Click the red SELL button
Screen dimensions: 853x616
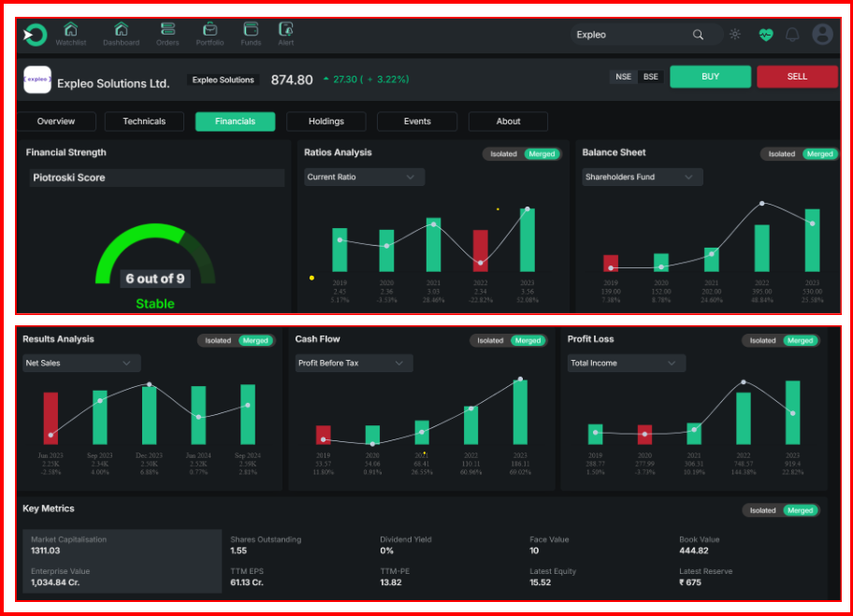(x=797, y=77)
